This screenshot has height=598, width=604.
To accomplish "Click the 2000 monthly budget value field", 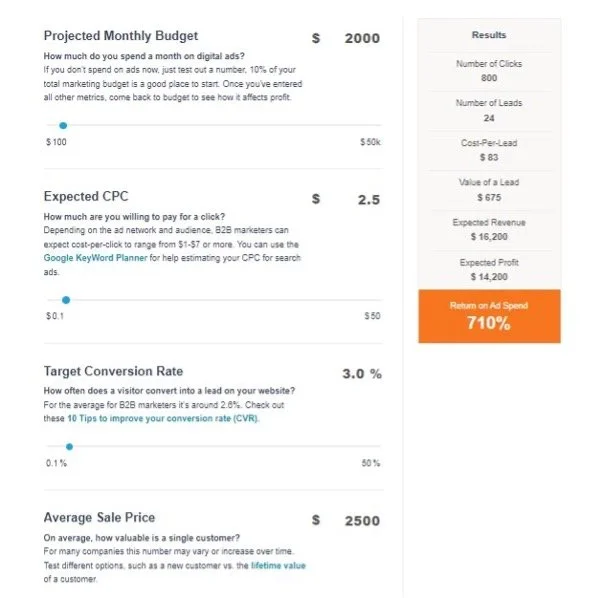I will click(362, 38).
